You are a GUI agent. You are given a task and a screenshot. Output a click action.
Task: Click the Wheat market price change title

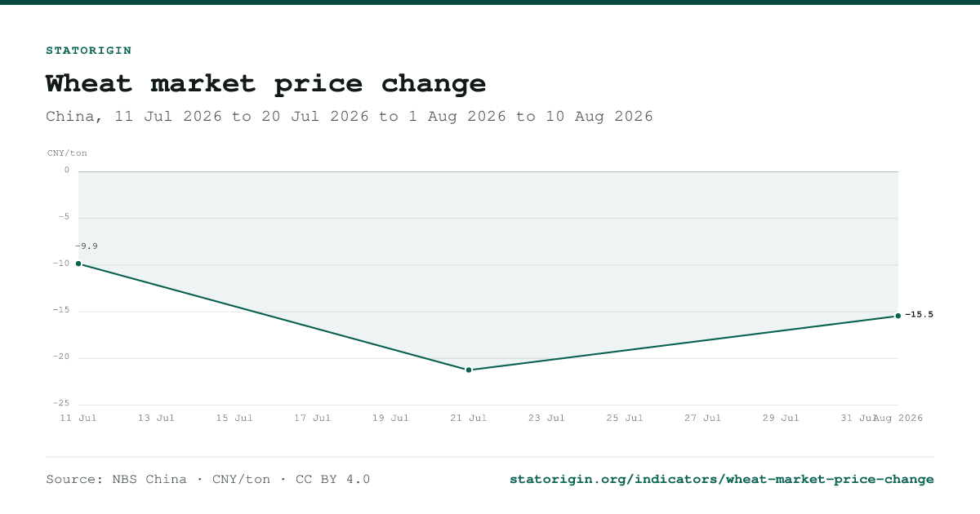pos(266,83)
